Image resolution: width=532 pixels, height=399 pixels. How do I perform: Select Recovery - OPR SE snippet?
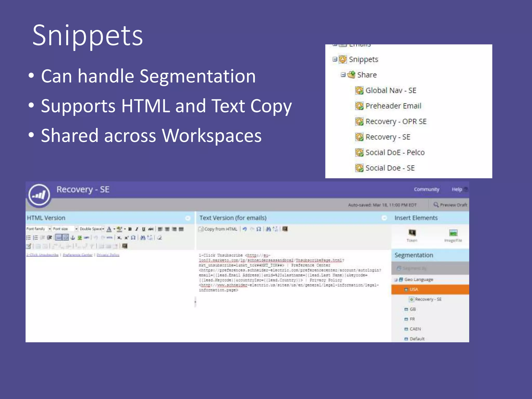click(391, 122)
